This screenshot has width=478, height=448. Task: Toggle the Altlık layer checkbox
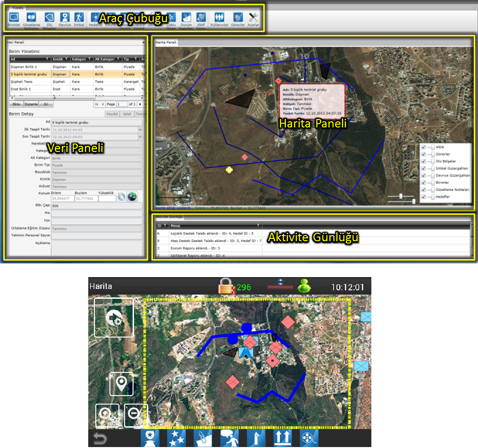pyautogui.click(x=423, y=147)
